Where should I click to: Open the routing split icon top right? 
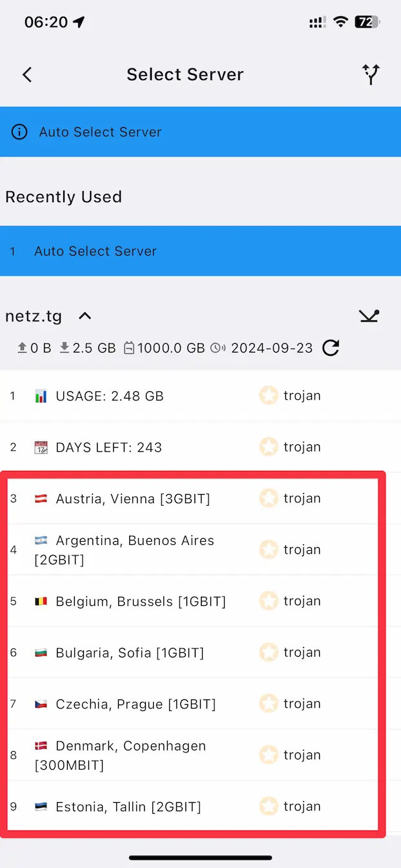371,74
